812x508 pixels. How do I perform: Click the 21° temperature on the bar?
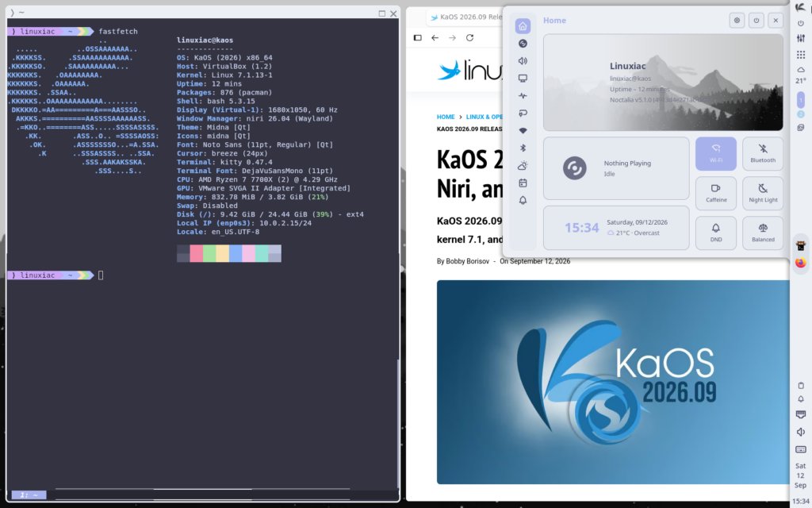pyautogui.click(x=801, y=81)
